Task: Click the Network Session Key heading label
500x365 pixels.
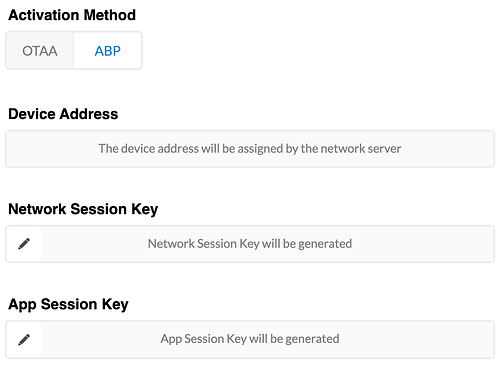Action: (83, 210)
